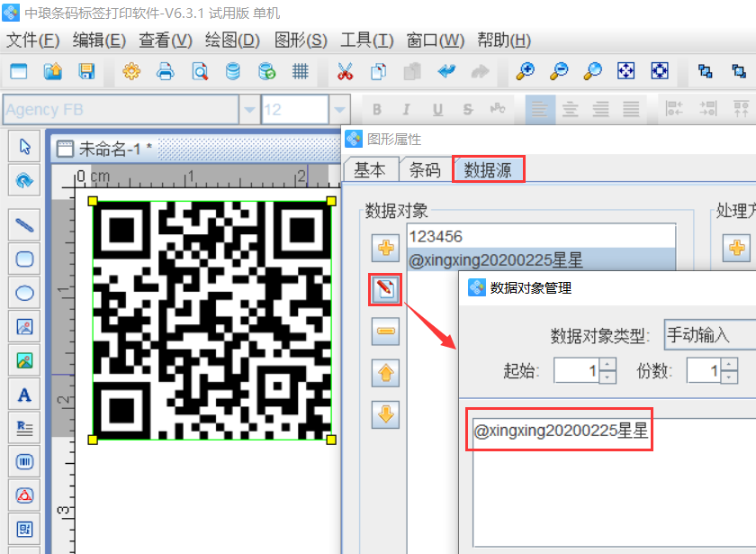756x554 pixels.
Task: Expand the Agency FB font dropdown
Action: (x=249, y=110)
